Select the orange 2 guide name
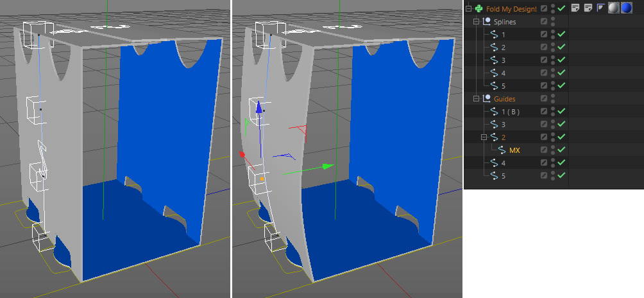This screenshot has height=298, width=644. coord(504,137)
